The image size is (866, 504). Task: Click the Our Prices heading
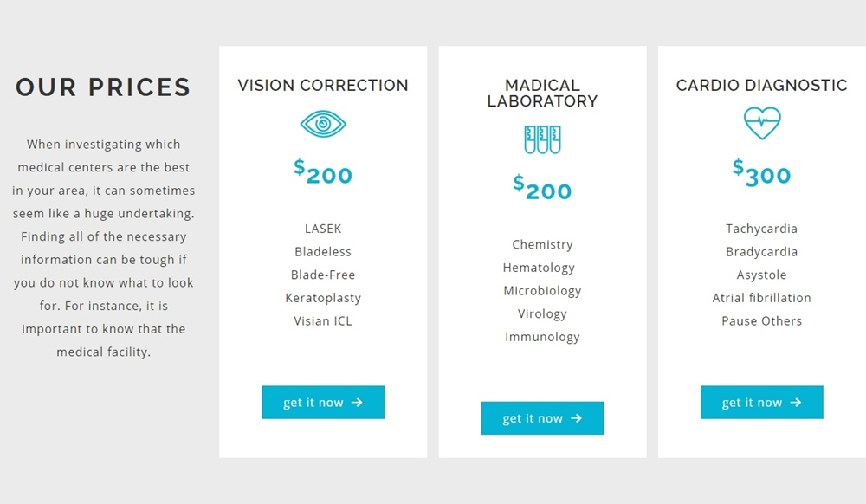[103, 87]
